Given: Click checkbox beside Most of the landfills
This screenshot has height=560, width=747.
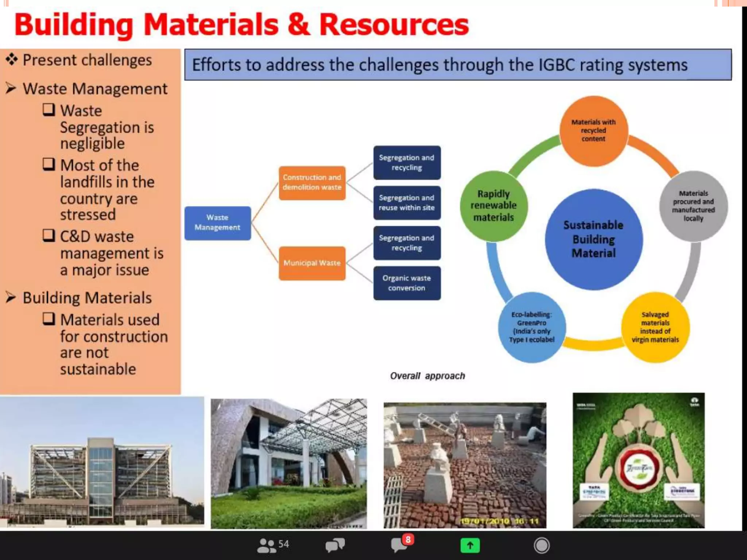Looking at the screenshot, I should pyautogui.click(x=49, y=164).
